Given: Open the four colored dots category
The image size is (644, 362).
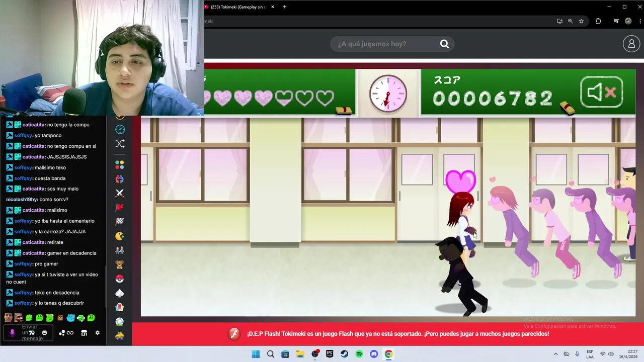Looking at the screenshot, I should pos(120,165).
